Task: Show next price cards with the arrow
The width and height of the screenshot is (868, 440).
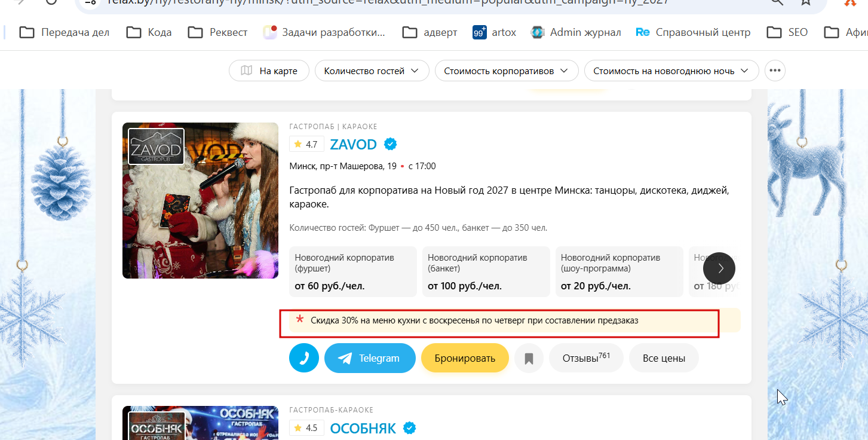Action: 719,268
